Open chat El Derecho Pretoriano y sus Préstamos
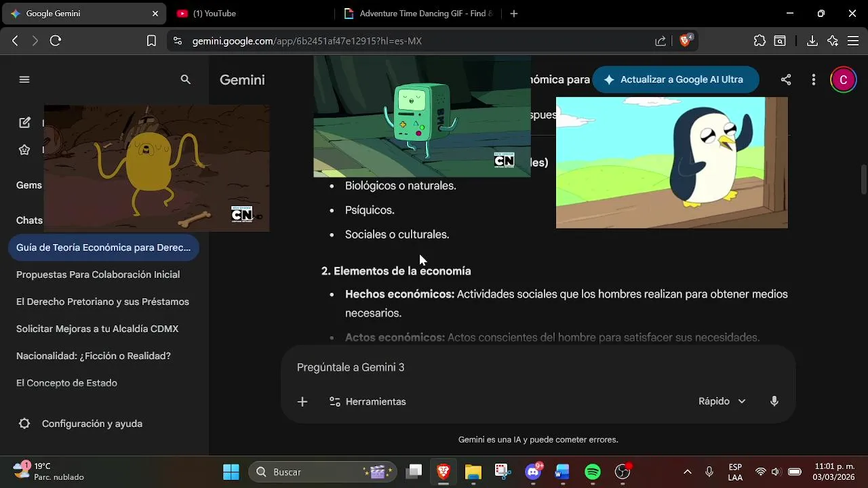The image size is (868, 488). click(103, 302)
